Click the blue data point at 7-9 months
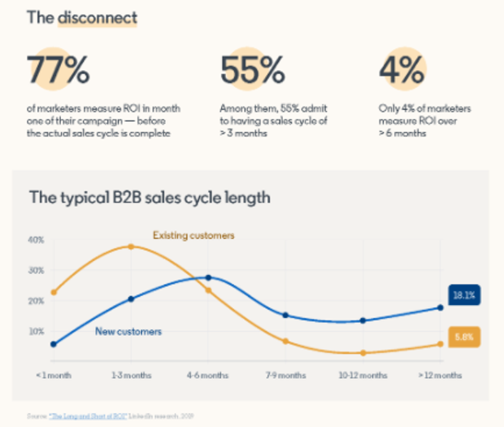 (x=285, y=315)
